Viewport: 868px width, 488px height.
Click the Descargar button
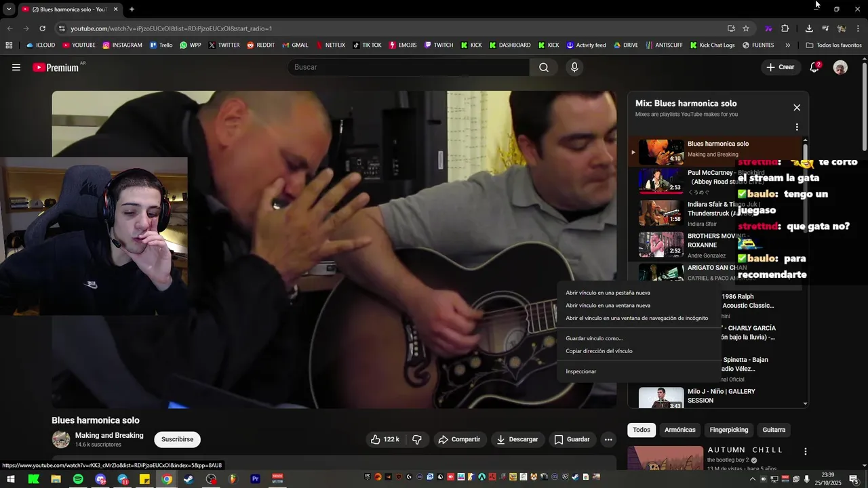[x=517, y=439]
